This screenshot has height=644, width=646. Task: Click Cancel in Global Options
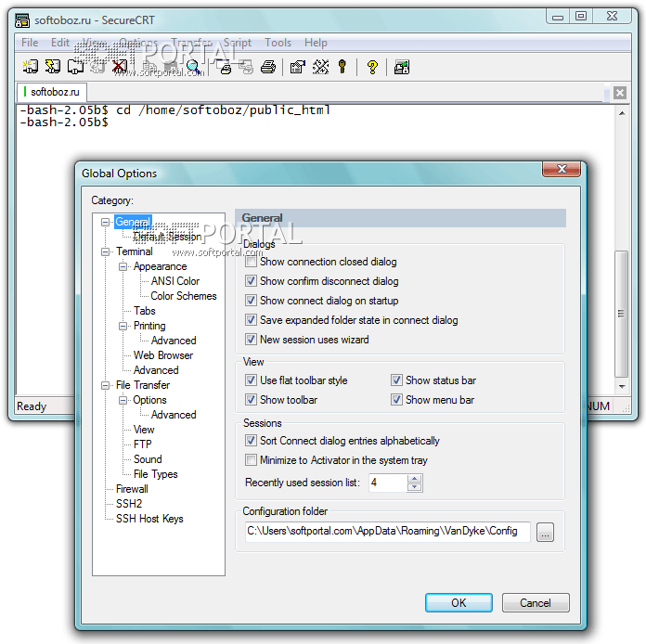pyautogui.click(x=536, y=603)
